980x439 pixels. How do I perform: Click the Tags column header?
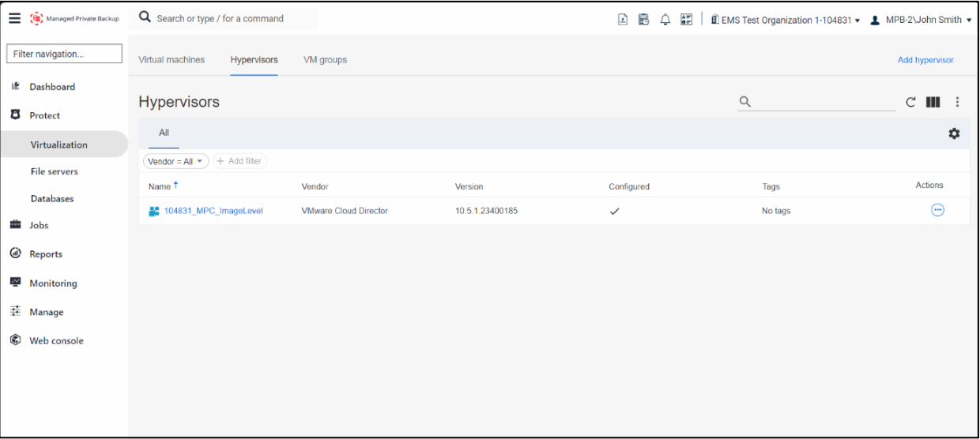771,187
